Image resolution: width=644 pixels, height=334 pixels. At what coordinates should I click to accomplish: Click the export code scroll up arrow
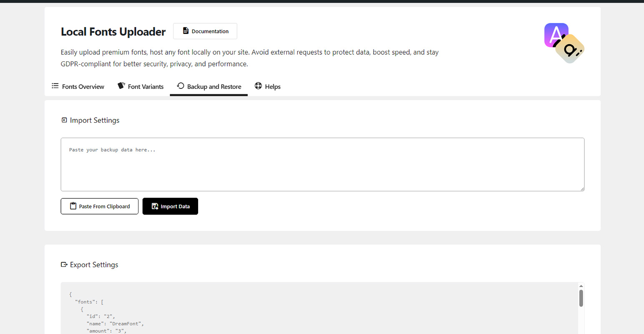(581, 286)
